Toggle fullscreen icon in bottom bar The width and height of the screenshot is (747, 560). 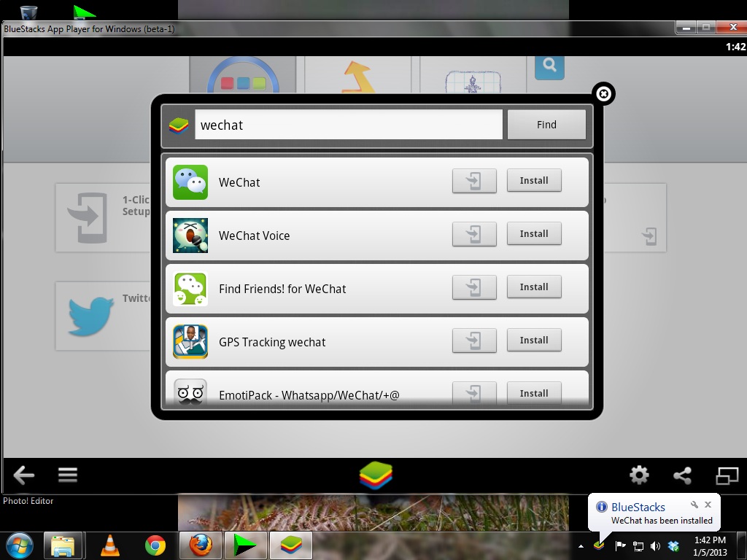727,475
